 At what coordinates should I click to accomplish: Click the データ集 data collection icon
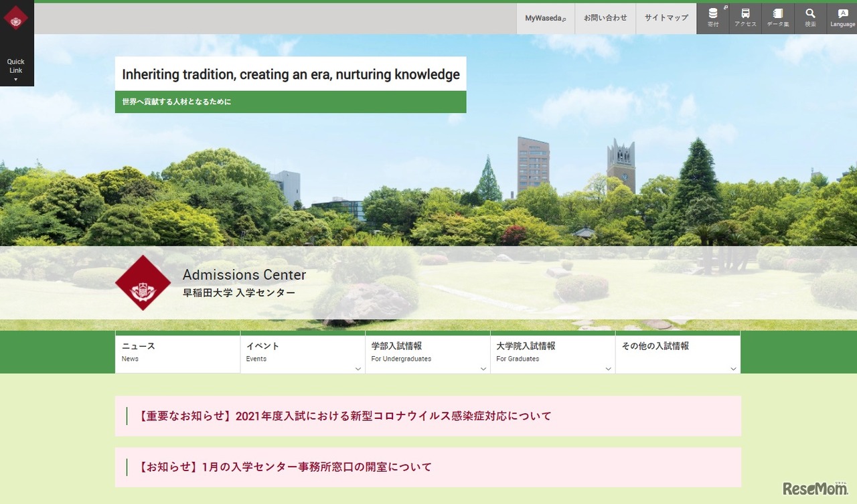pyautogui.click(x=778, y=18)
